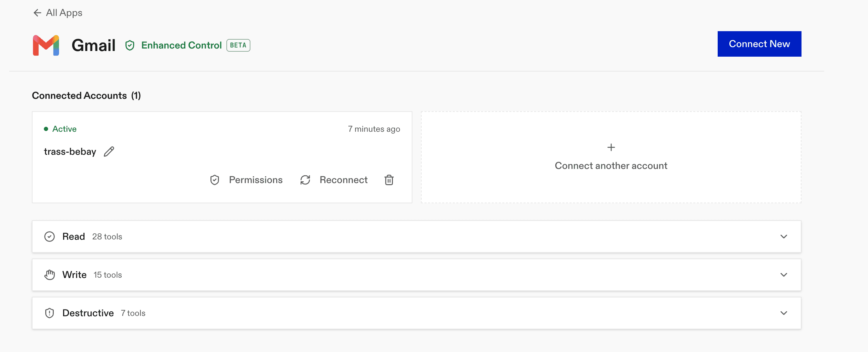
Task: Click the Destructive section label
Action: tap(88, 313)
